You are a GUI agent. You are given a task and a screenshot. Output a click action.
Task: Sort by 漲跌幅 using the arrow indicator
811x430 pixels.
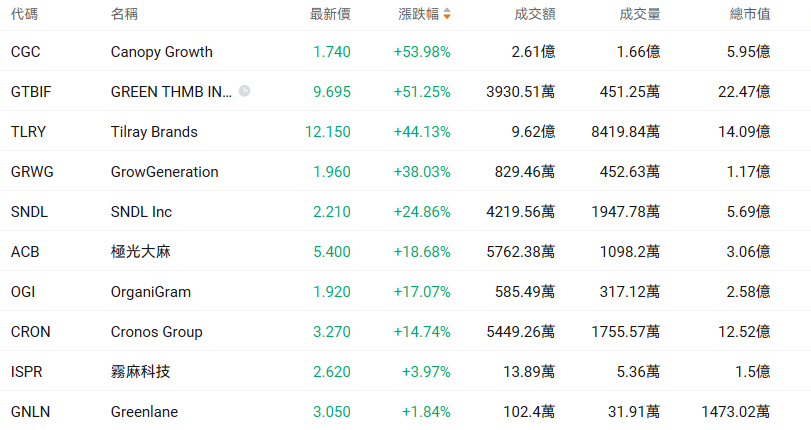coord(447,14)
